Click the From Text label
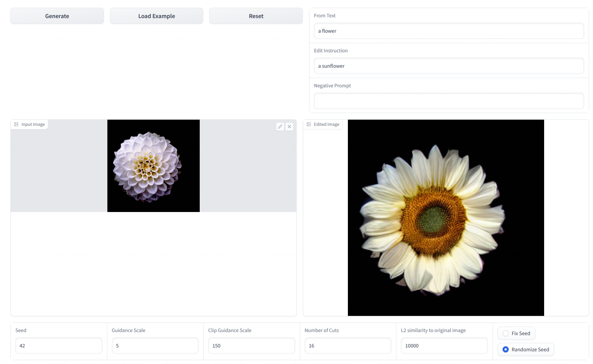The image size is (593, 364). [x=325, y=16]
